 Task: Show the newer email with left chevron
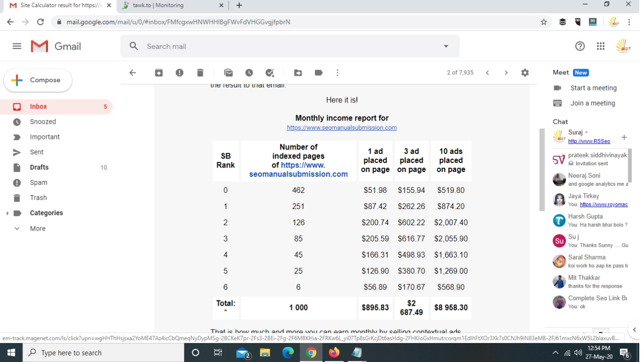(x=487, y=72)
